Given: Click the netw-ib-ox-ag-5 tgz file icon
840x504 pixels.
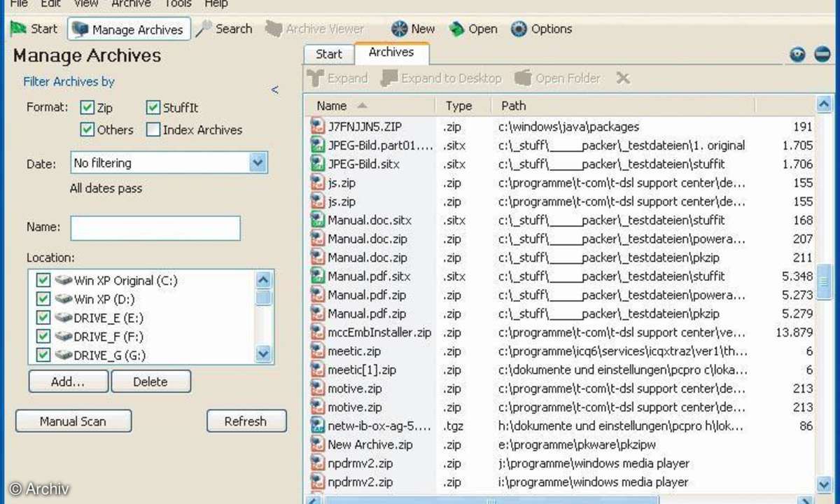Looking at the screenshot, I should click(317, 426).
